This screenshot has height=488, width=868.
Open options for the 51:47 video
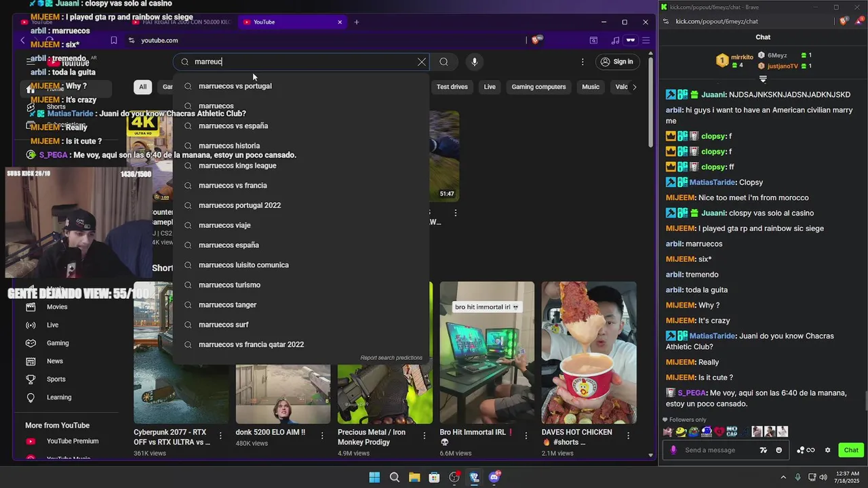(x=455, y=213)
